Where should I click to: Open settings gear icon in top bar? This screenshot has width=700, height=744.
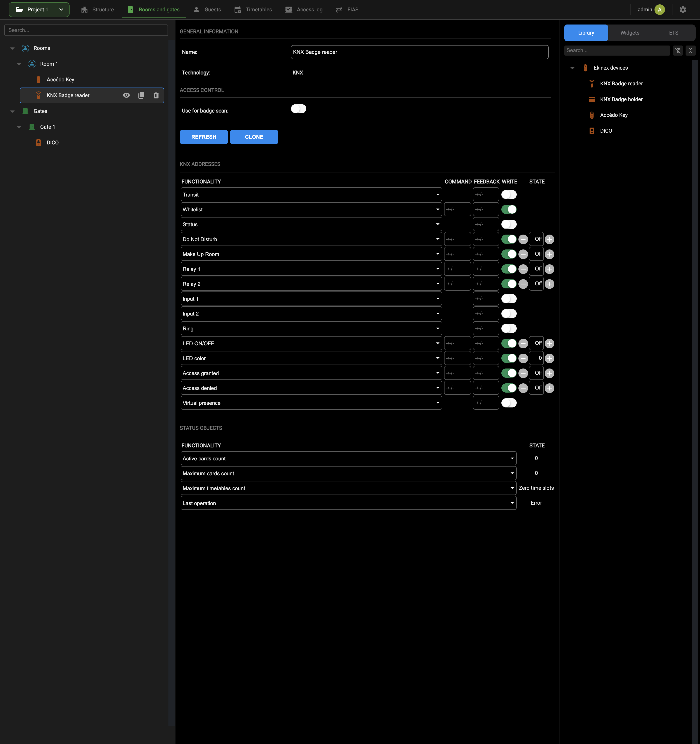683,10
